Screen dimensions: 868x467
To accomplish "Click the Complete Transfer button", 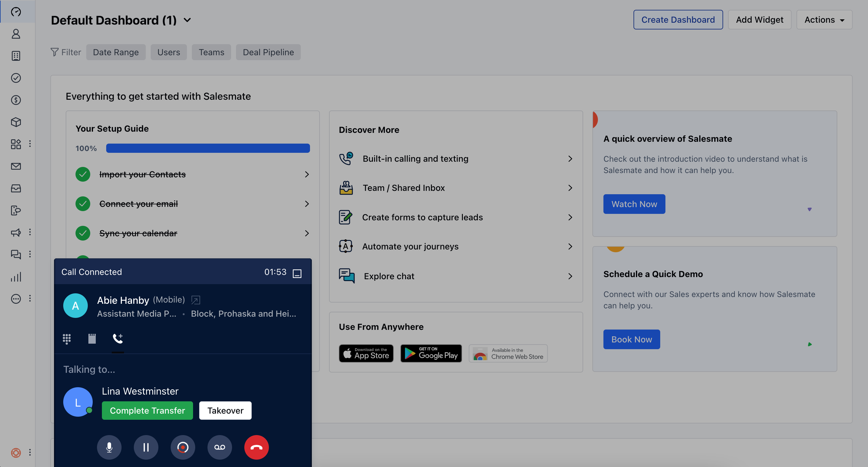I will [147, 411].
